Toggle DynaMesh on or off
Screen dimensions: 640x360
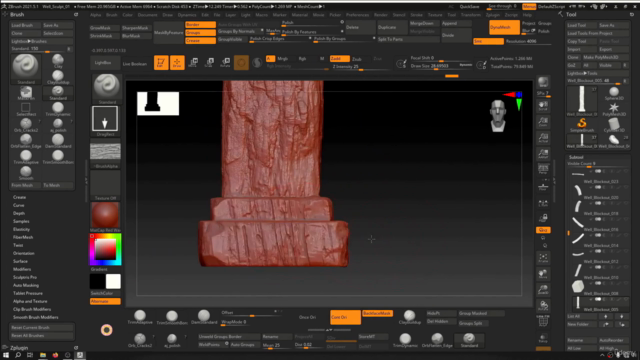point(504,27)
